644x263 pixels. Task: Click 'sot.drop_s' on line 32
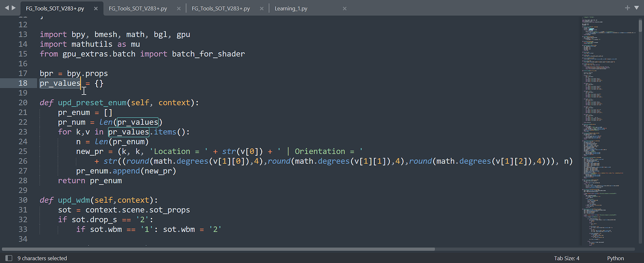point(94,220)
